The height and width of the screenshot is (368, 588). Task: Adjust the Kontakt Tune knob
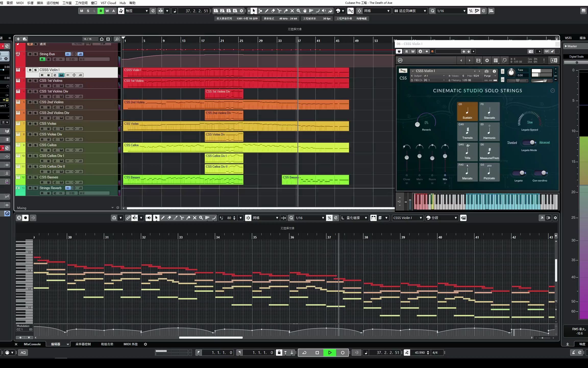coord(511,72)
